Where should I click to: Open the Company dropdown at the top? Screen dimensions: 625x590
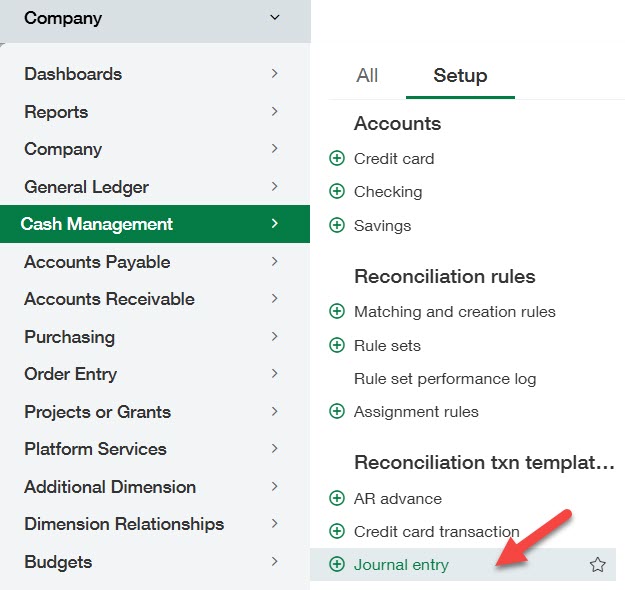pyautogui.click(x=275, y=18)
